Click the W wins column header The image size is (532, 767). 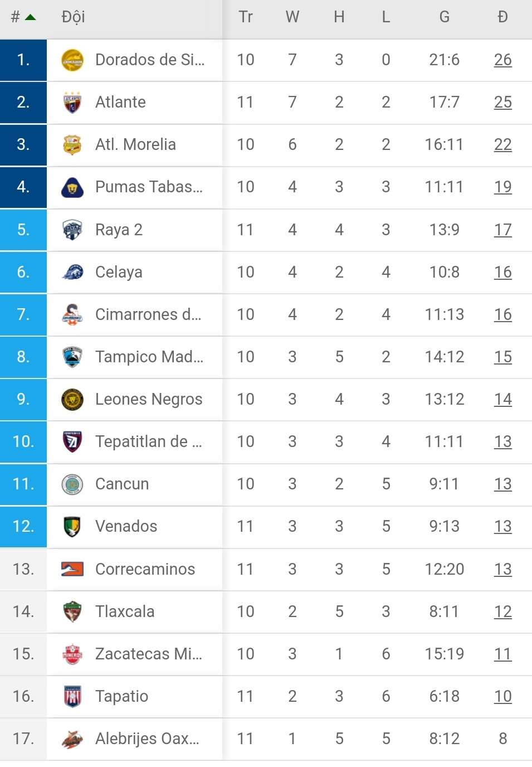tap(292, 17)
